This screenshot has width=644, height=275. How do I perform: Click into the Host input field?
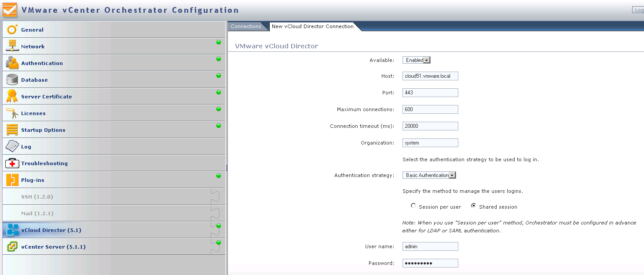pos(430,76)
